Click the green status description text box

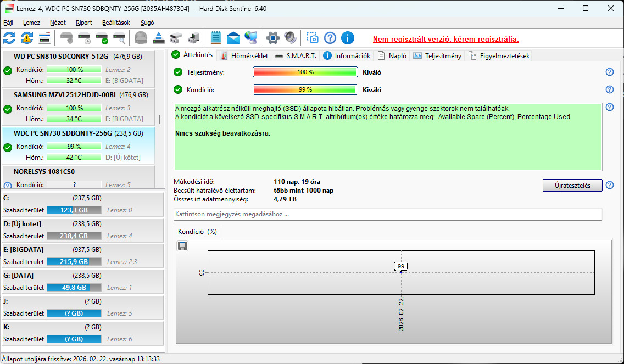(388, 137)
